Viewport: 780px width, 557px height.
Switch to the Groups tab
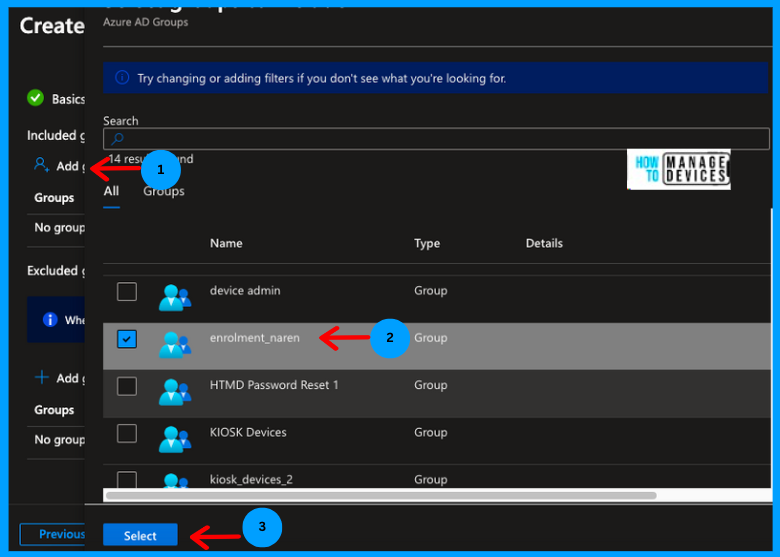(164, 191)
